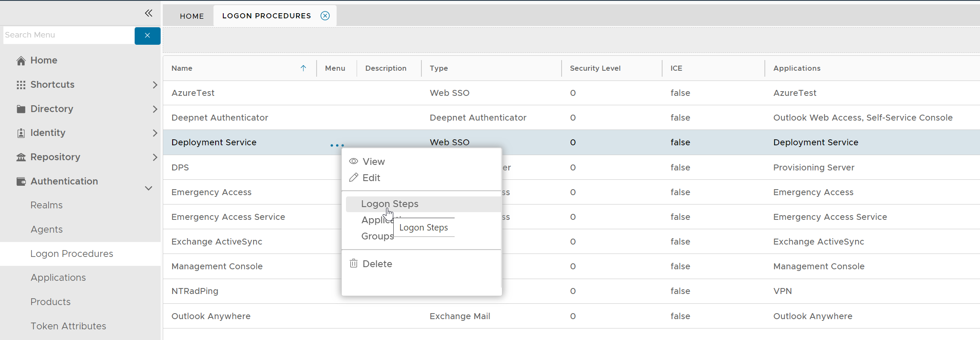
Task: Expand the Shortcuts menu chevron
Action: (x=155, y=85)
